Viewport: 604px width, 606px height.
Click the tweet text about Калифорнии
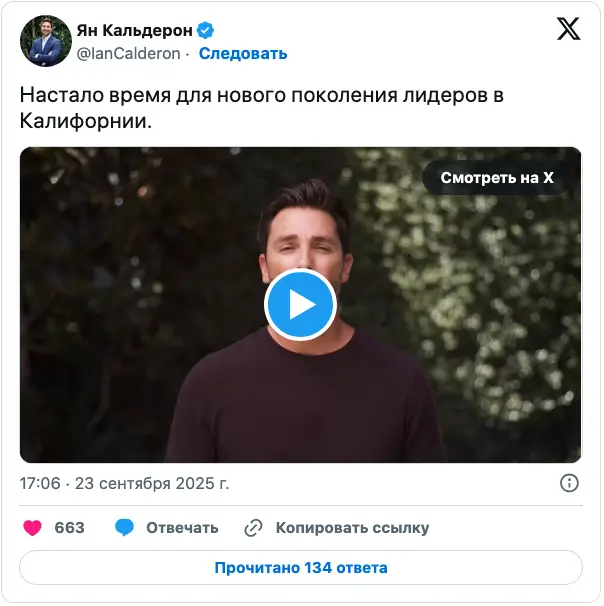pyautogui.click(x=262, y=108)
